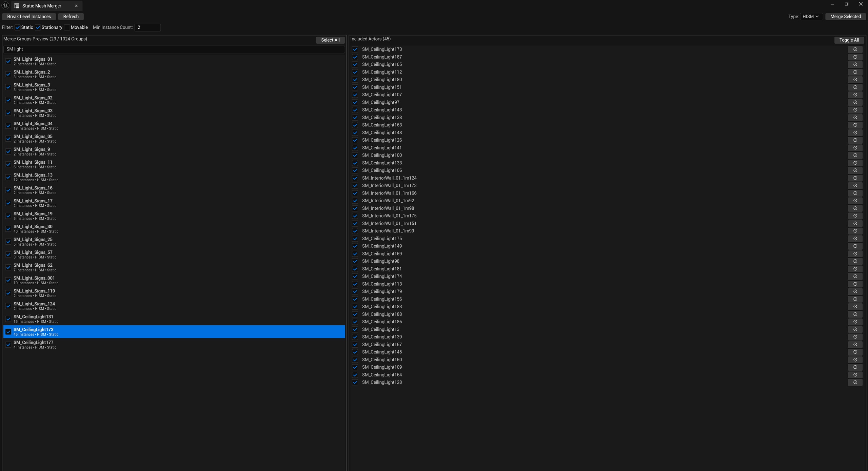
Task: Focus actor SM_CeilingLight173 with its target icon
Action: (x=855, y=49)
